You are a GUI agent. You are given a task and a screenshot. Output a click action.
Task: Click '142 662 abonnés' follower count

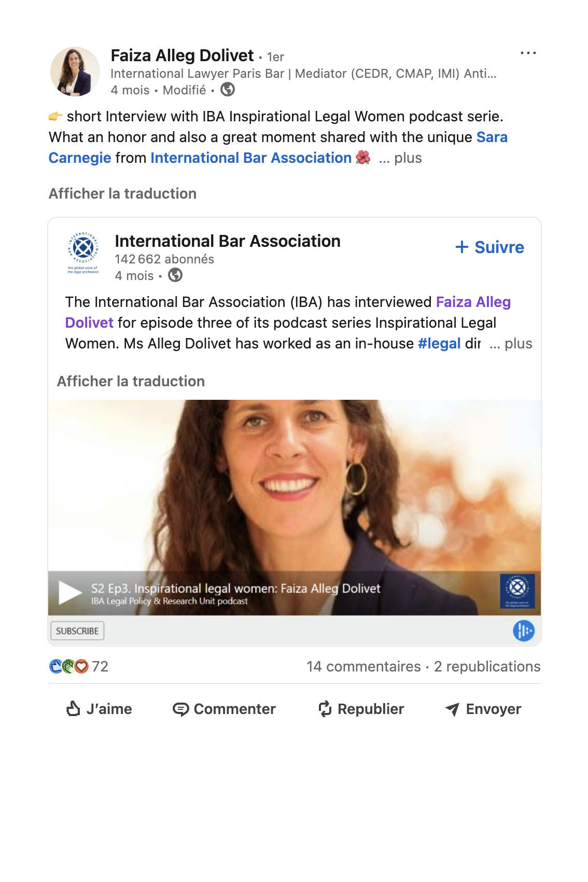pyautogui.click(x=164, y=259)
